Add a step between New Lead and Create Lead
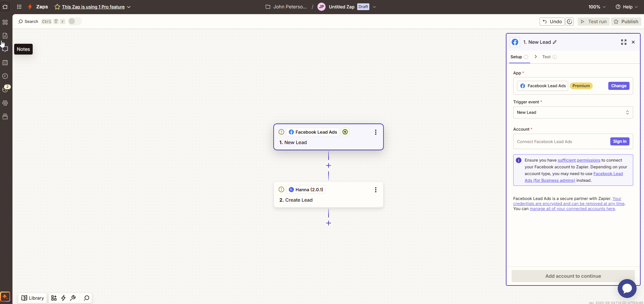644x304 pixels. click(x=329, y=166)
